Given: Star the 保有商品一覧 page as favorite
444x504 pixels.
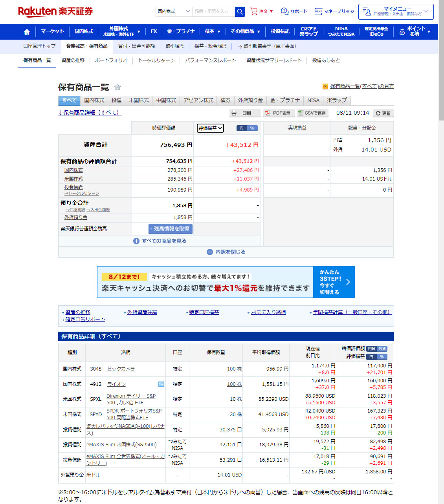Looking at the screenshot, I should [117, 87].
